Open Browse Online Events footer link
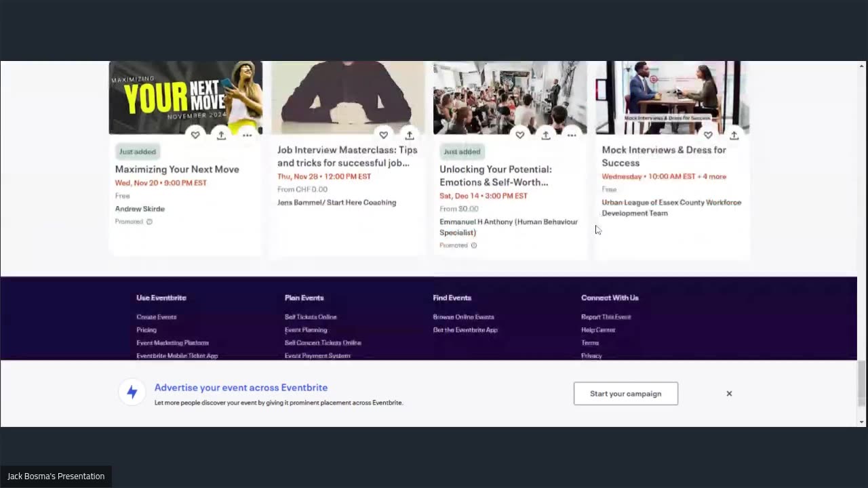The image size is (868, 488). (463, 317)
